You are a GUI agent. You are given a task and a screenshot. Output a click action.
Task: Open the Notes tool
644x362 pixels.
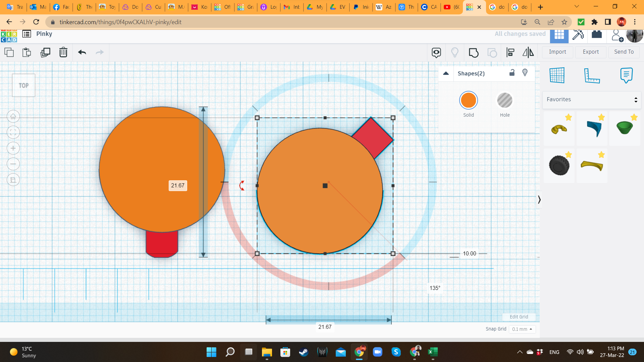626,75
